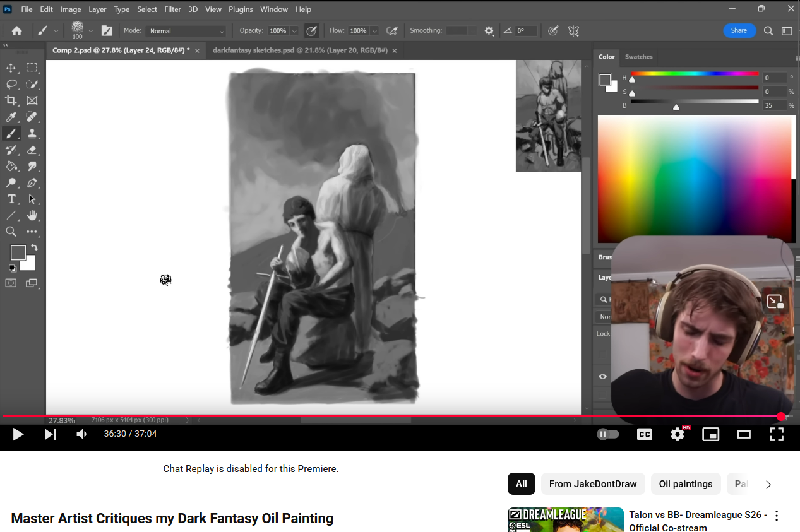Screen dimensions: 800x532
Task: Select the Eyedropper tool
Action: 11,117
